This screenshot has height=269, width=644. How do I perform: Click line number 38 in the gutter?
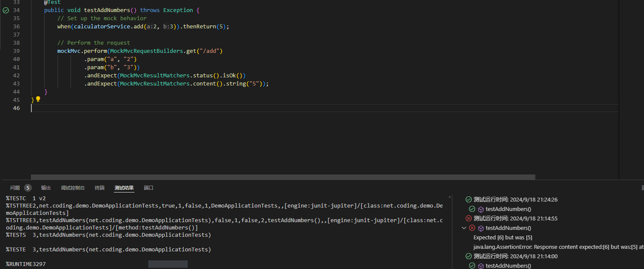pyautogui.click(x=16, y=43)
